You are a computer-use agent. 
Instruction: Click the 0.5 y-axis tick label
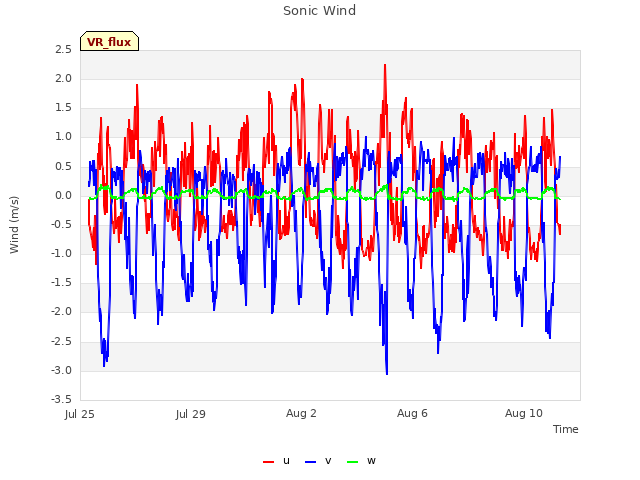[63, 167]
